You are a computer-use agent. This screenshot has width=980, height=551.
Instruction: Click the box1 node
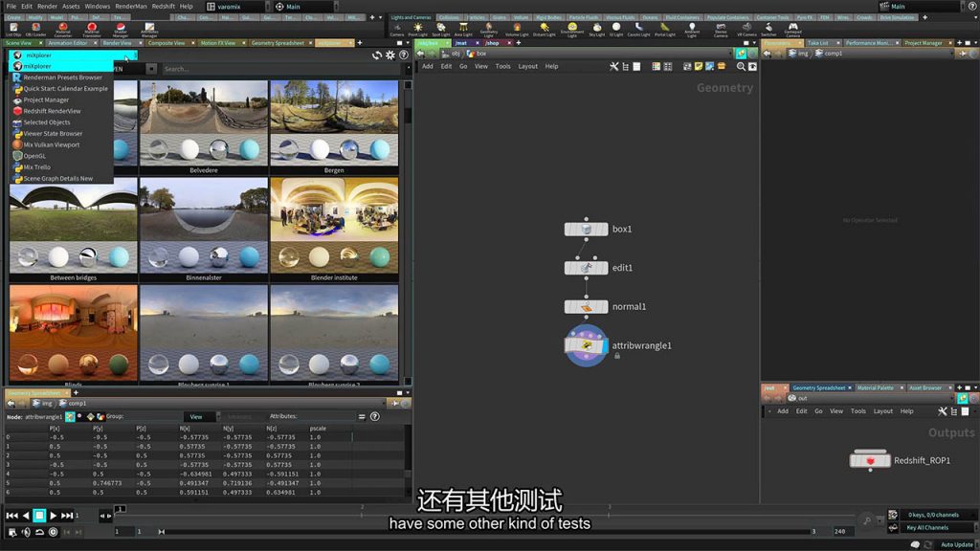pyautogui.click(x=587, y=230)
